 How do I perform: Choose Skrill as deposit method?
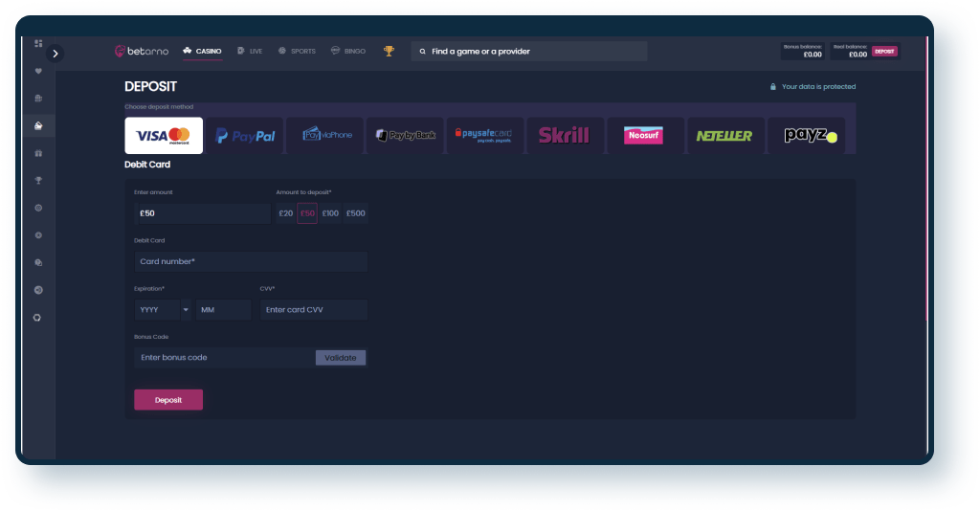[564, 136]
